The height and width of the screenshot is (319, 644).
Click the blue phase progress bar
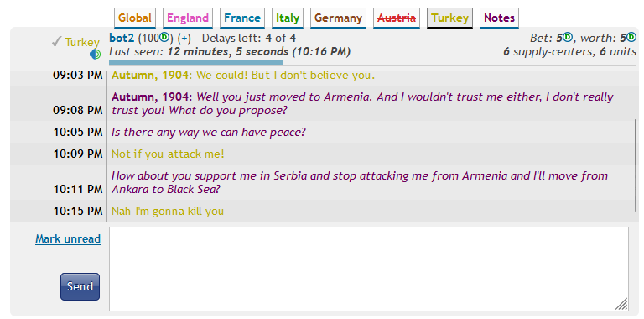(x=196, y=63)
